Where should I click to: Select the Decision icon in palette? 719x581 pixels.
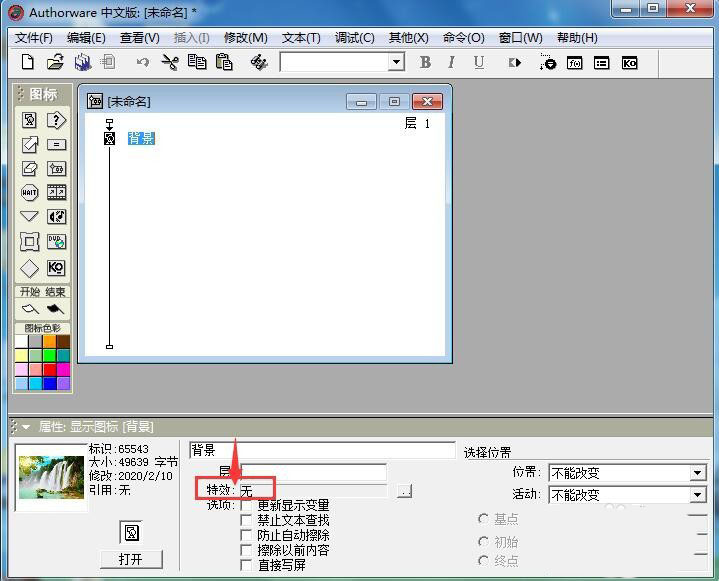tap(56, 121)
